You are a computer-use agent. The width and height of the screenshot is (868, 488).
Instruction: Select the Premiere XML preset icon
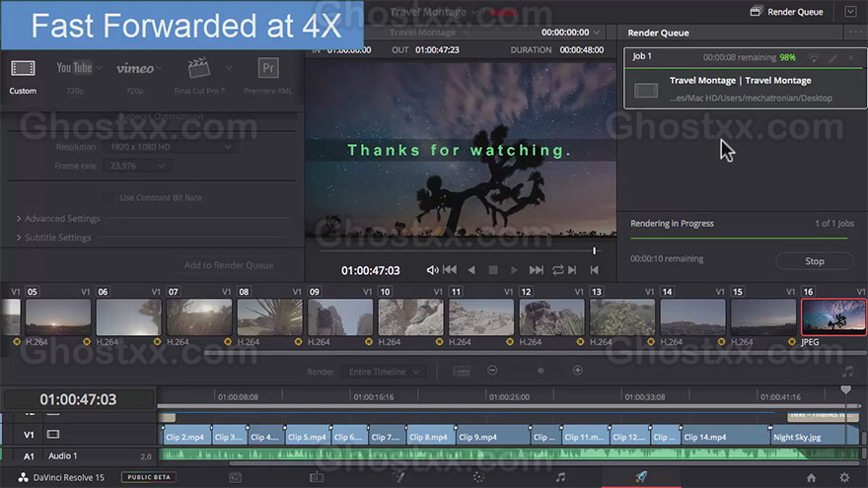(268, 68)
